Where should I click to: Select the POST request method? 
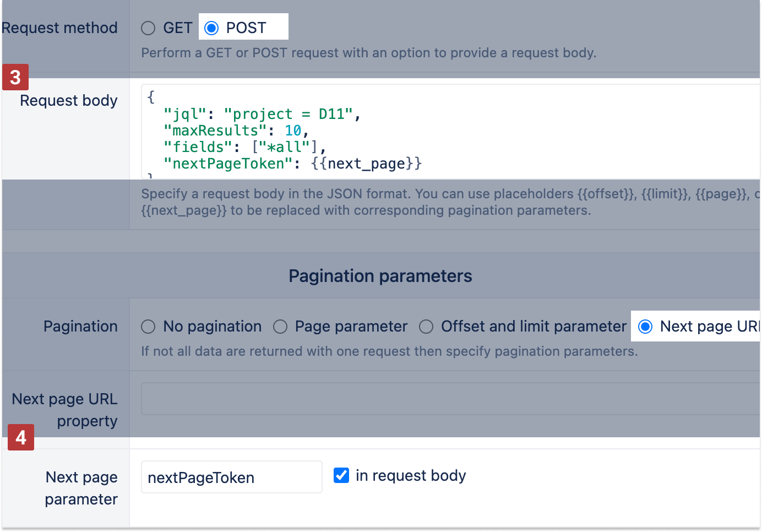pos(211,28)
